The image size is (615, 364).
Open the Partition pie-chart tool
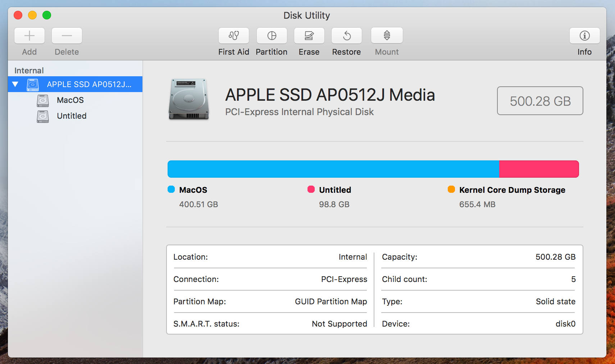click(272, 36)
